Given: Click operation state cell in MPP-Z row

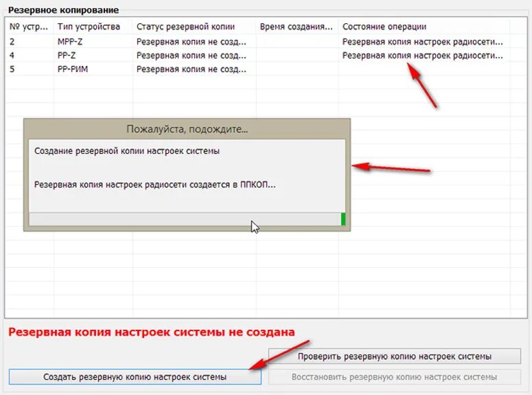Looking at the screenshot, I should 424,42.
